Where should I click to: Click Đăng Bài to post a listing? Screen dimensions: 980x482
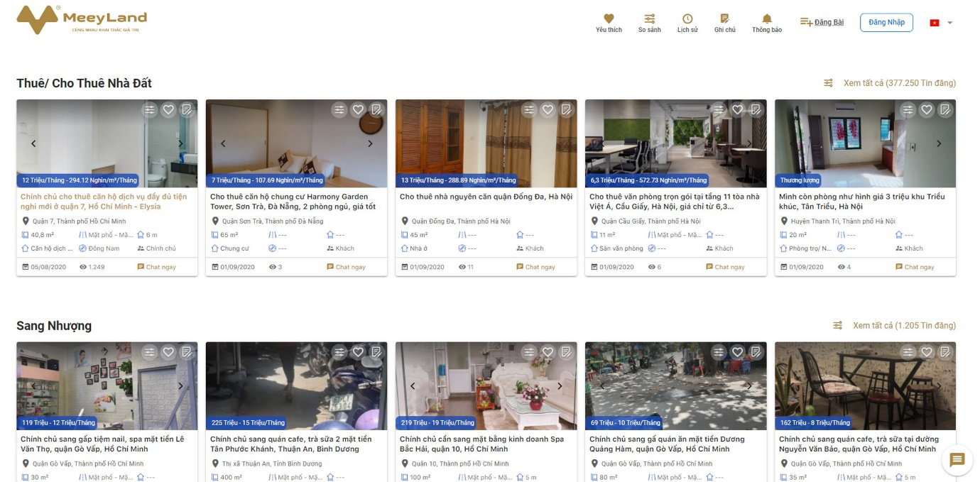[x=822, y=22]
